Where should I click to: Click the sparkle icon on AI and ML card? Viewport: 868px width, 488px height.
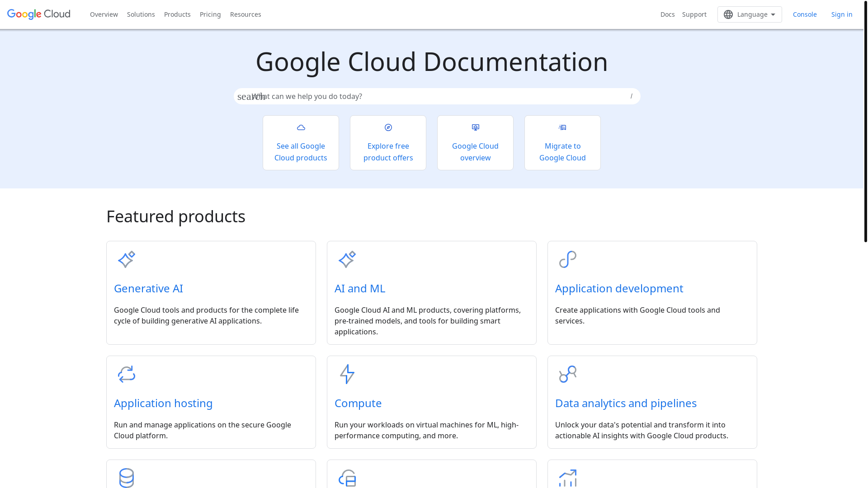[347, 259]
